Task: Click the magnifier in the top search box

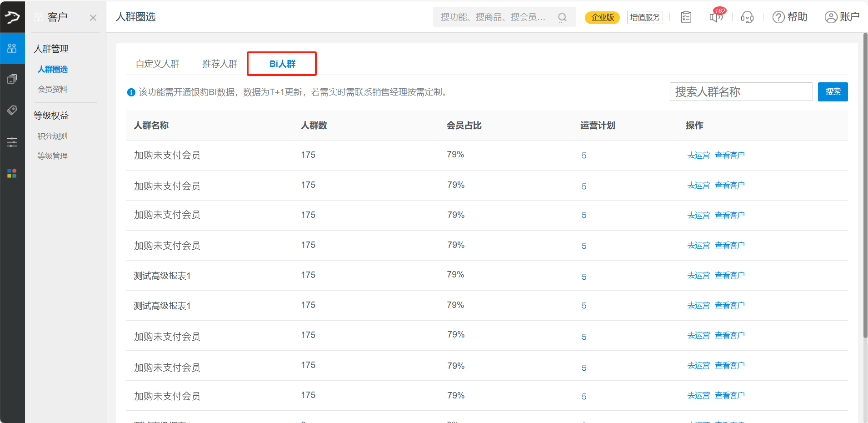Action: (x=562, y=17)
